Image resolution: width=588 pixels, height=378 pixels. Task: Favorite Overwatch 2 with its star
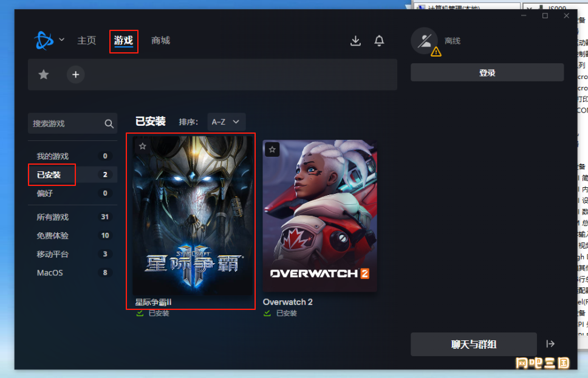pos(272,149)
